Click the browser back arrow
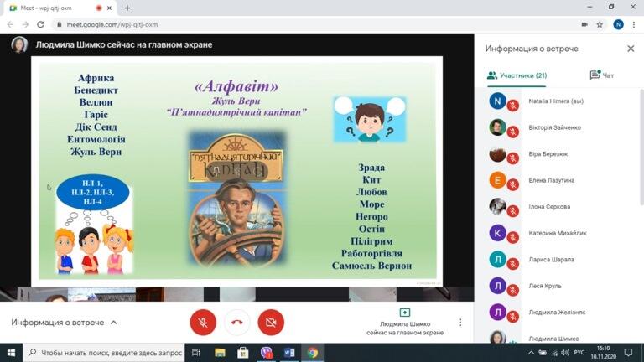Image resolution: width=644 pixels, height=362 pixels. pos(11,24)
